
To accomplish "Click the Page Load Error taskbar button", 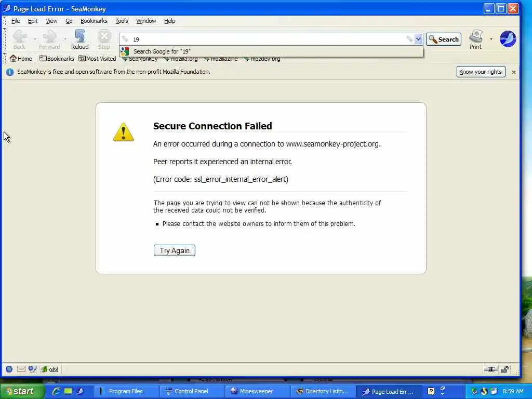I will [x=389, y=391].
